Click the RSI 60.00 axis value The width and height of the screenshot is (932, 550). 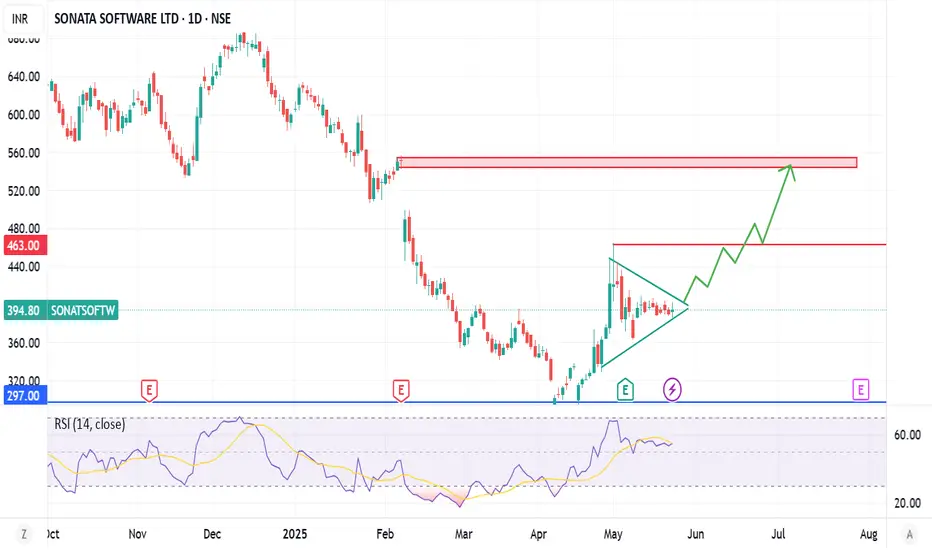pos(907,435)
